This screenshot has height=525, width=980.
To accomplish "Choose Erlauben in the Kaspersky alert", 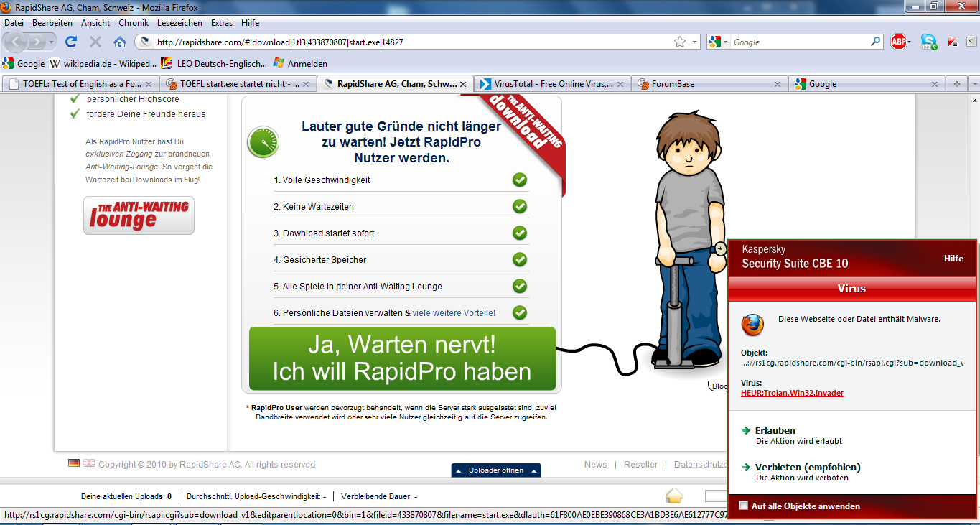I will pos(775,430).
